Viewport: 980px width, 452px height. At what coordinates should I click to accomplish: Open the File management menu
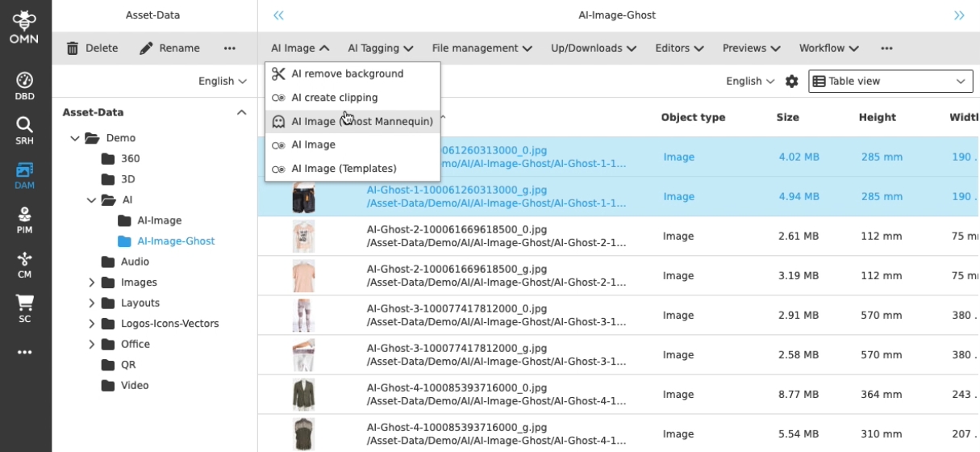[x=482, y=48]
